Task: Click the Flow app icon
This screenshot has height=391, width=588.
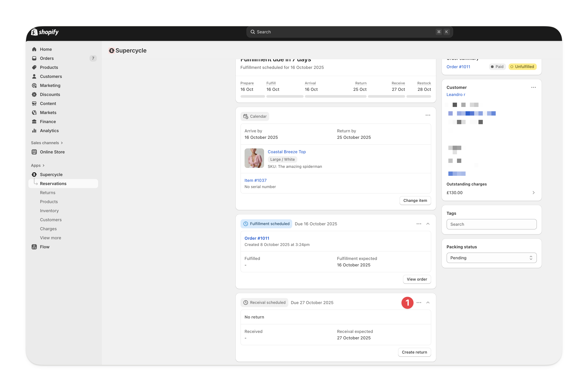Action: 34,247
